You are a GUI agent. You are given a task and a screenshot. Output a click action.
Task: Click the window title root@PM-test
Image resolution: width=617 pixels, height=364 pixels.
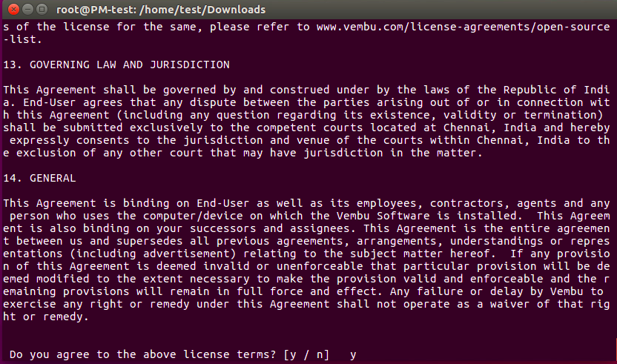pyautogui.click(x=161, y=10)
